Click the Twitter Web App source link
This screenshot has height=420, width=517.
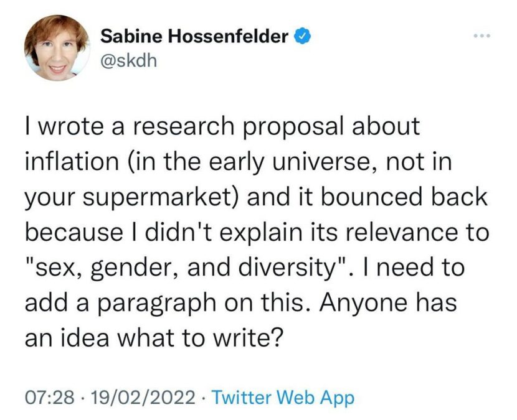click(x=283, y=396)
